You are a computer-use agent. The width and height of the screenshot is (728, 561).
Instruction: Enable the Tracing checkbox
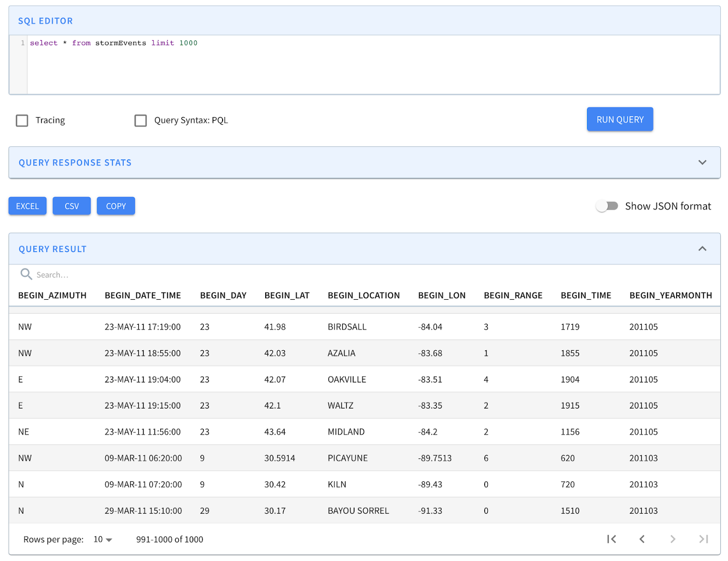(x=22, y=120)
